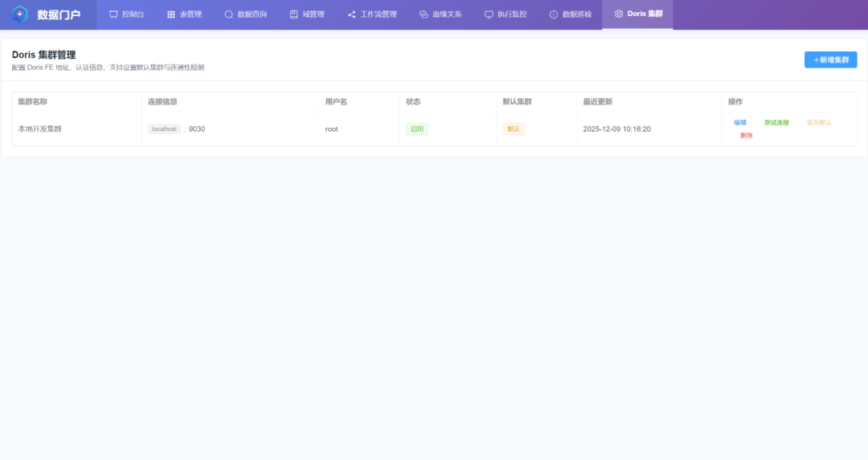Viewport: 868px width, 460px height.
Task: Click the 2025-12-09 10:16:20 timestamp
Action: (616, 129)
